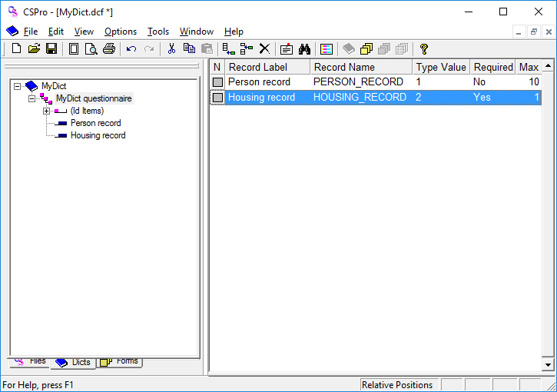Click the Print toolbar icon
Image resolution: width=557 pixels, height=392 pixels.
click(x=108, y=49)
